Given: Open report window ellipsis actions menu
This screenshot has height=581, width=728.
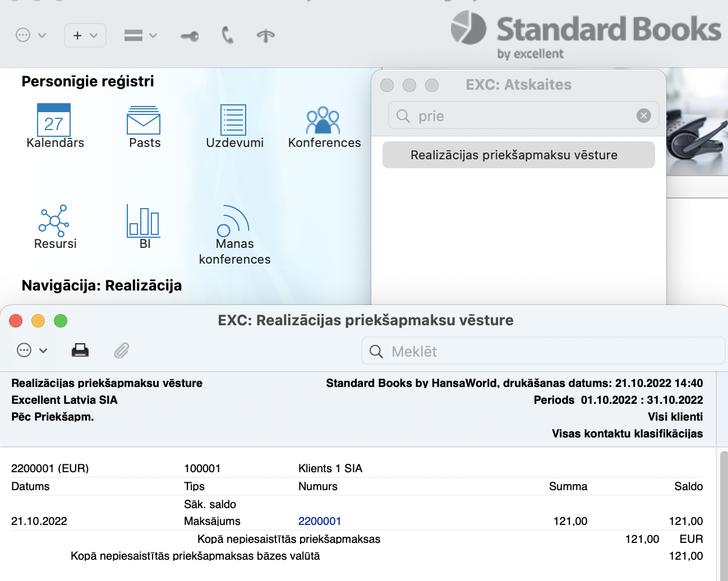Looking at the screenshot, I should pos(31,351).
